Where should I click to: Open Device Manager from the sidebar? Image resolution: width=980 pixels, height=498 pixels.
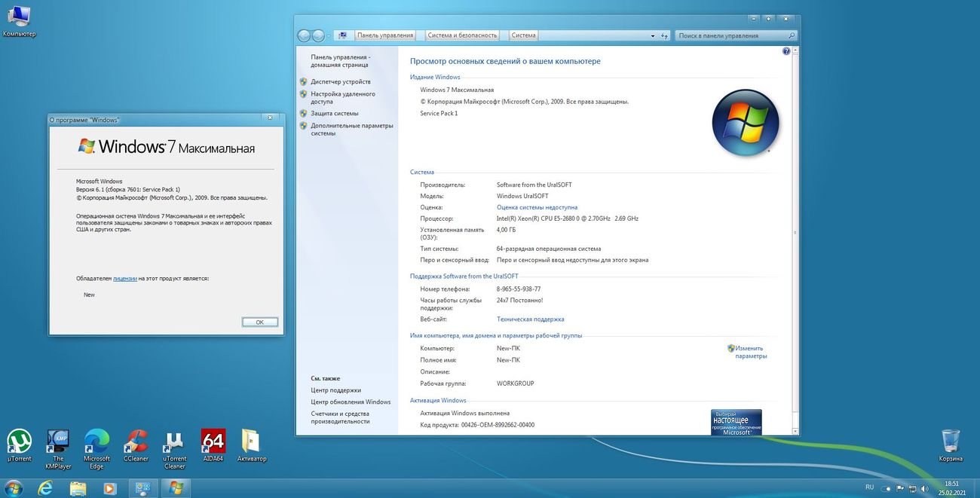[338, 81]
